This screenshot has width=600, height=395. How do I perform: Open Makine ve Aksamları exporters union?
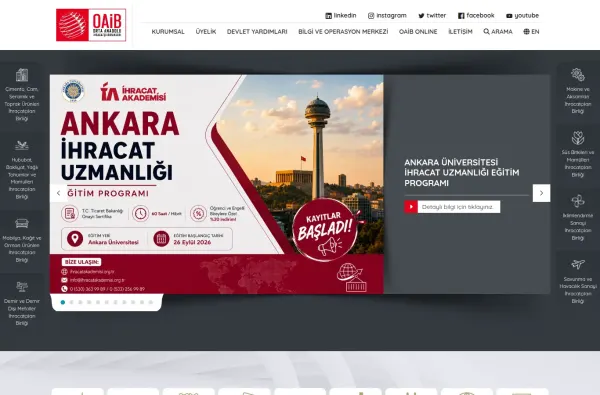pyautogui.click(x=578, y=91)
